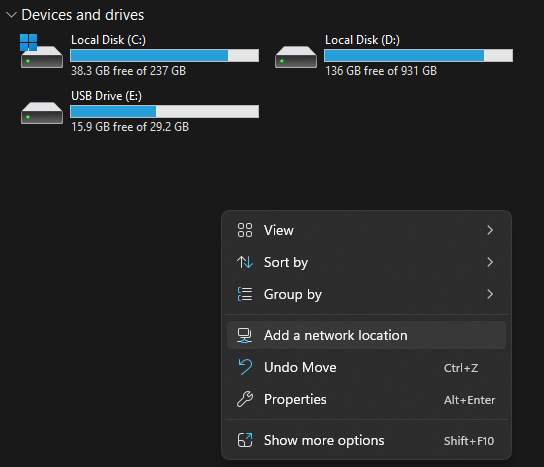Select the Local Disk (D:) drive icon

(x=296, y=57)
